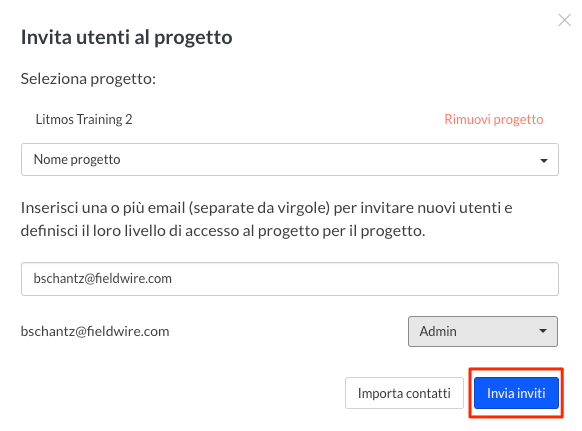Screen dimensions: 582x431
Task: Change role from Admin selector
Action: pyautogui.click(x=483, y=332)
